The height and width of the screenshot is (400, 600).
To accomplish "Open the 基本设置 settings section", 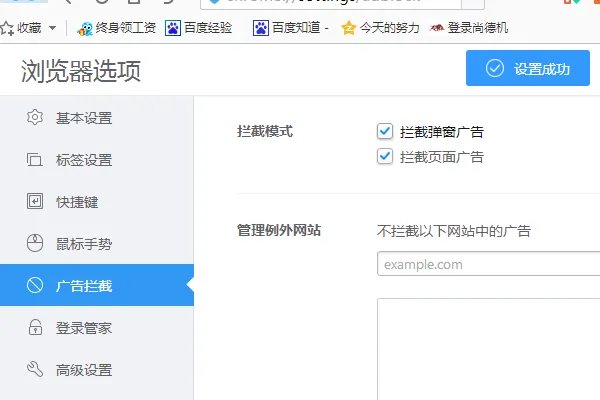I will 84,118.
